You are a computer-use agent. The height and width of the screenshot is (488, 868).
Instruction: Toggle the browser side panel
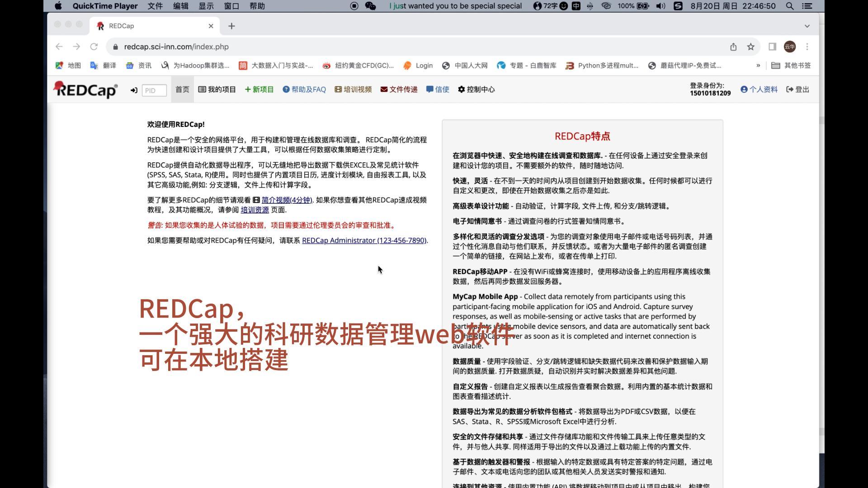pyautogui.click(x=773, y=47)
